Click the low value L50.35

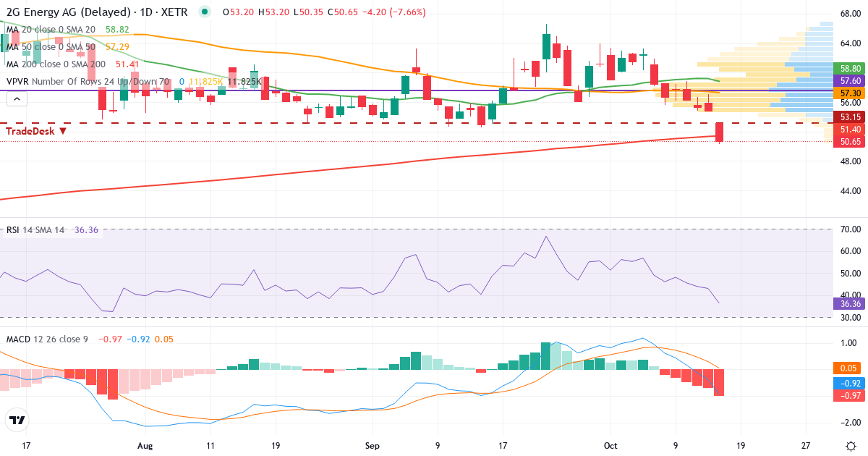(307, 12)
